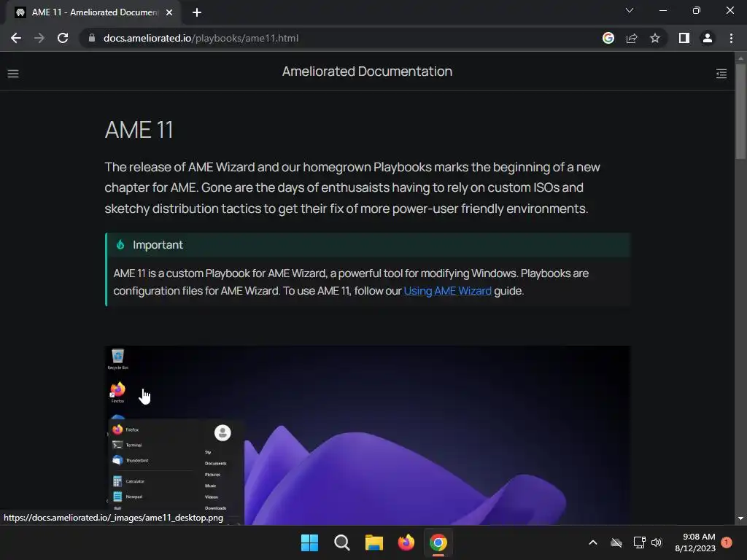Go back to the previous page

point(16,38)
